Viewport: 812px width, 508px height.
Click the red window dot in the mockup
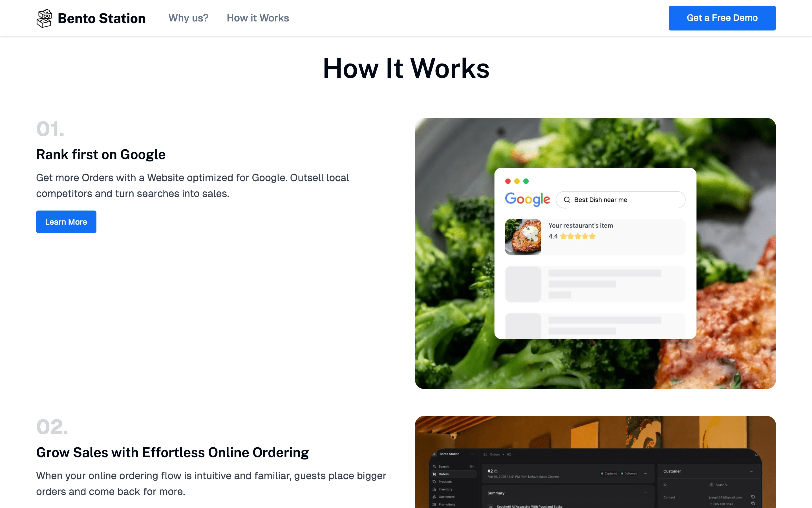[x=508, y=181]
